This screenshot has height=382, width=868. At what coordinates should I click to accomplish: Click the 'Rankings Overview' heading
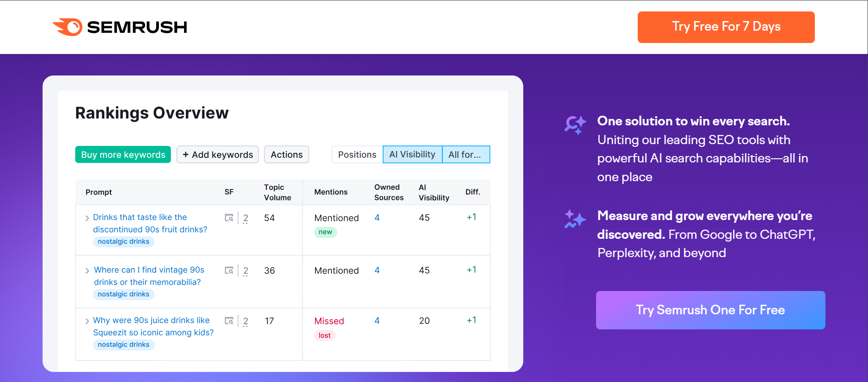(x=152, y=113)
